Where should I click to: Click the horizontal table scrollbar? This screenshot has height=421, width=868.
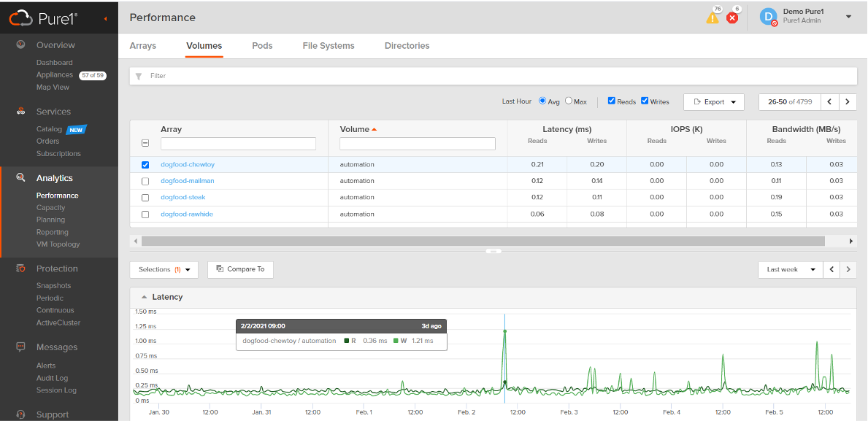coord(483,242)
